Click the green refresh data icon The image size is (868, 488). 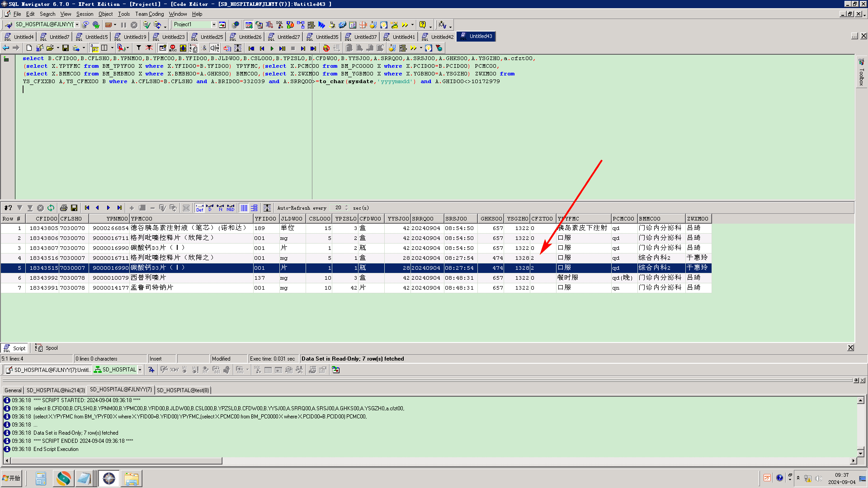51,208
